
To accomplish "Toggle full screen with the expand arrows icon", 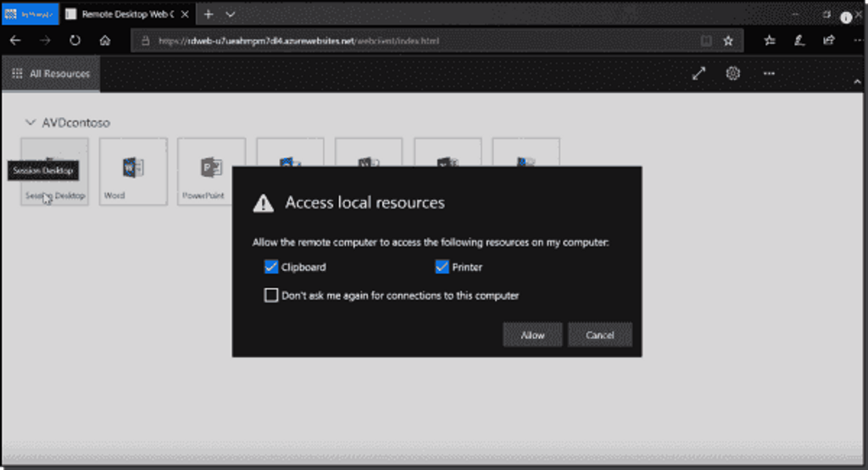I will (698, 74).
